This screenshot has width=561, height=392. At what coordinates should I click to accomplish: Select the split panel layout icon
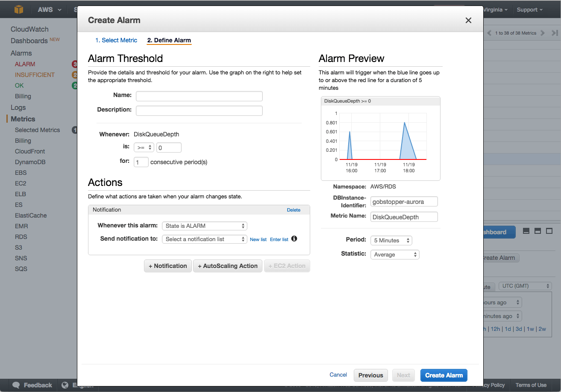pyautogui.click(x=538, y=231)
